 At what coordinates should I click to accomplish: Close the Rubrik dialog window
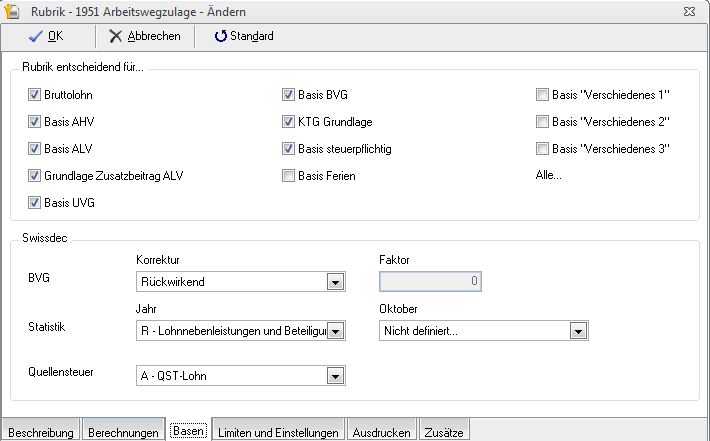[691, 10]
